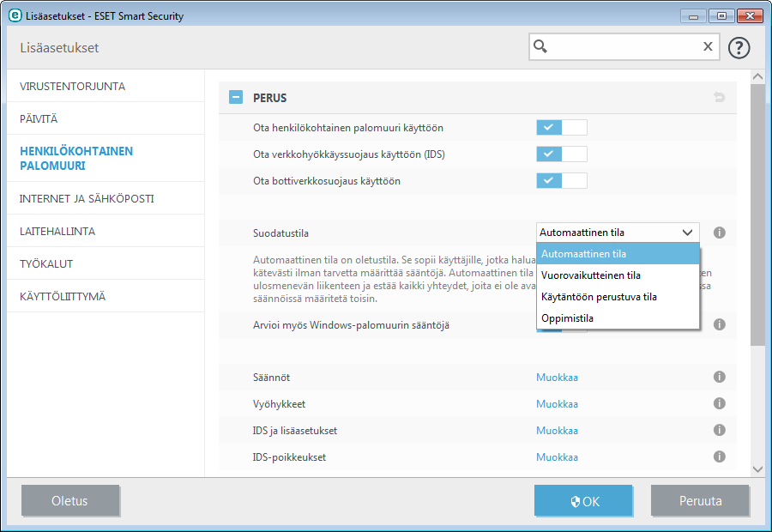Image resolution: width=772 pixels, height=532 pixels.
Task: Open PÄIVITÄ section
Action: pyautogui.click(x=106, y=118)
